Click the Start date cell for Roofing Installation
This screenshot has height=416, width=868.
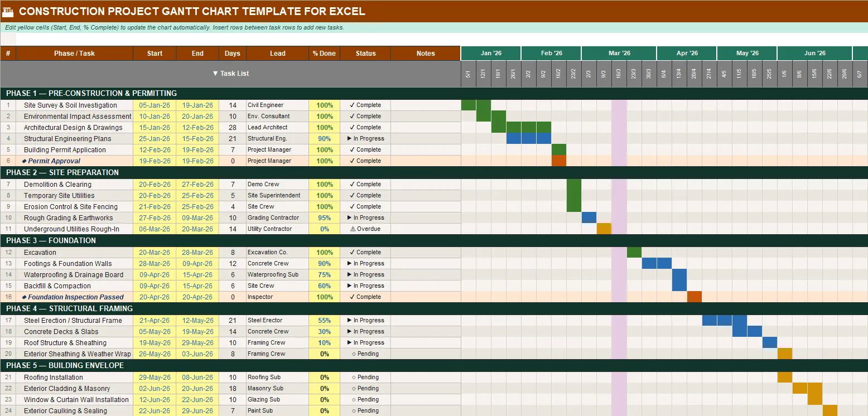(x=155, y=377)
